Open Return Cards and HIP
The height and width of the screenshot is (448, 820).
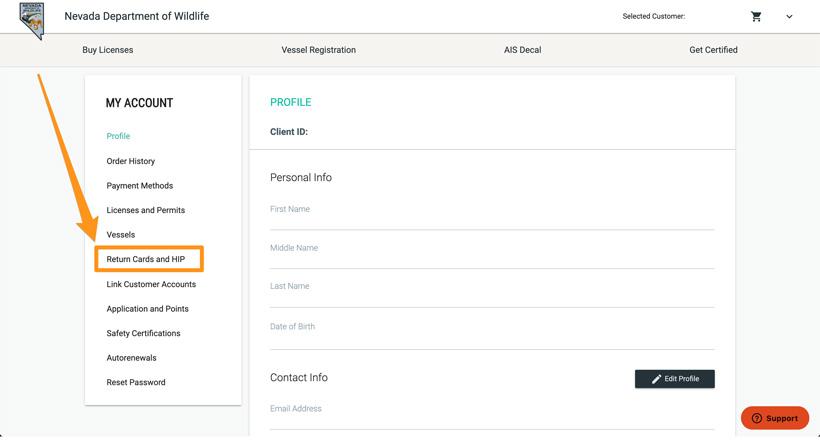tap(146, 260)
